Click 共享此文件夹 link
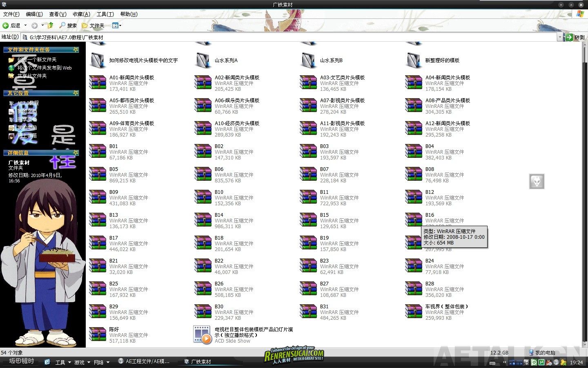Image resolution: width=588 pixels, height=368 pixels. [x=32, y=76]
